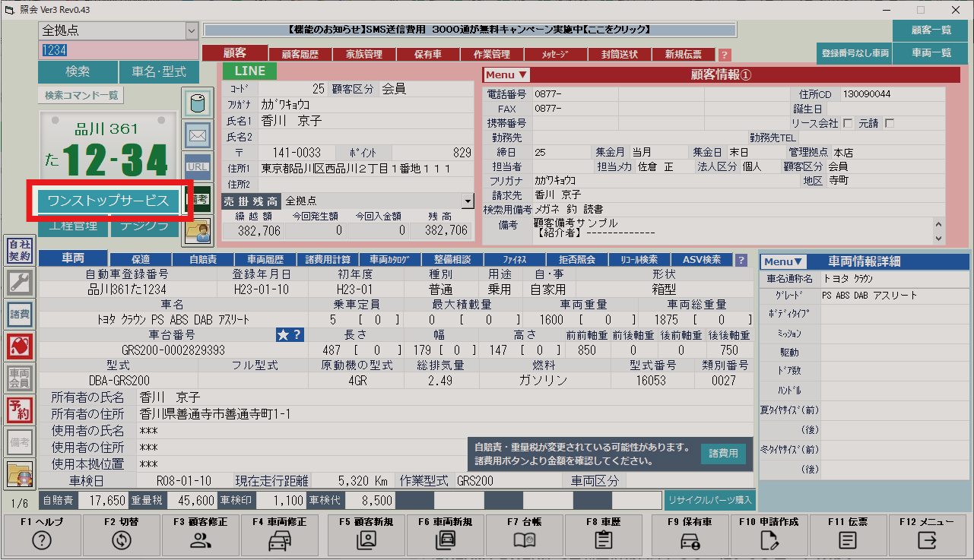The image size is (974, 560).
Task: Open the 車両履歴 tab
Action: click(x=265, y=260)
